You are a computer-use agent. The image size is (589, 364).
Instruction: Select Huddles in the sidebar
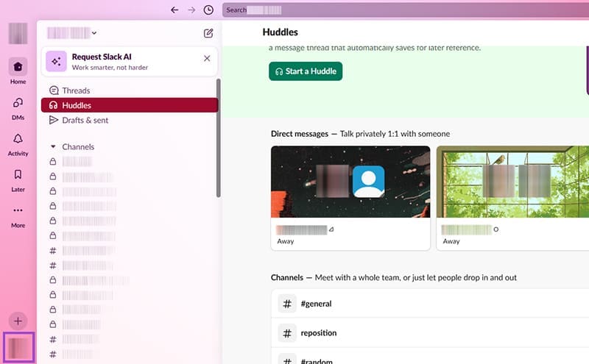pos(76,105)
